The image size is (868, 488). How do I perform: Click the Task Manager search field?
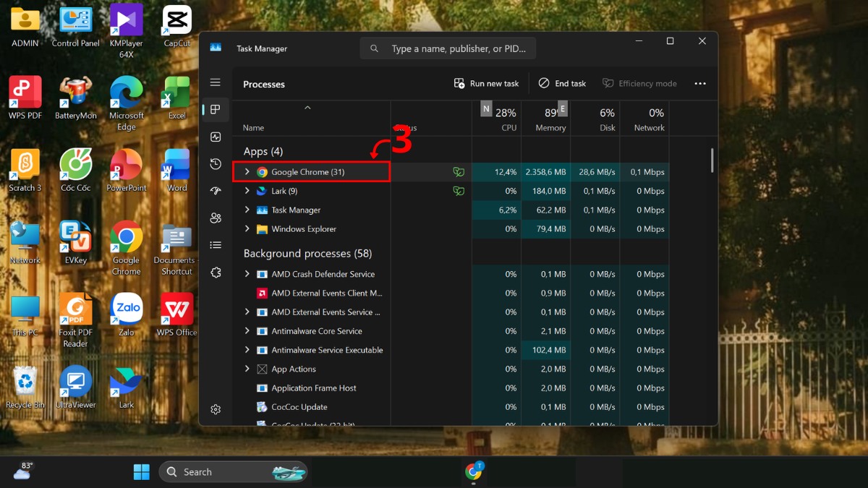448,48
